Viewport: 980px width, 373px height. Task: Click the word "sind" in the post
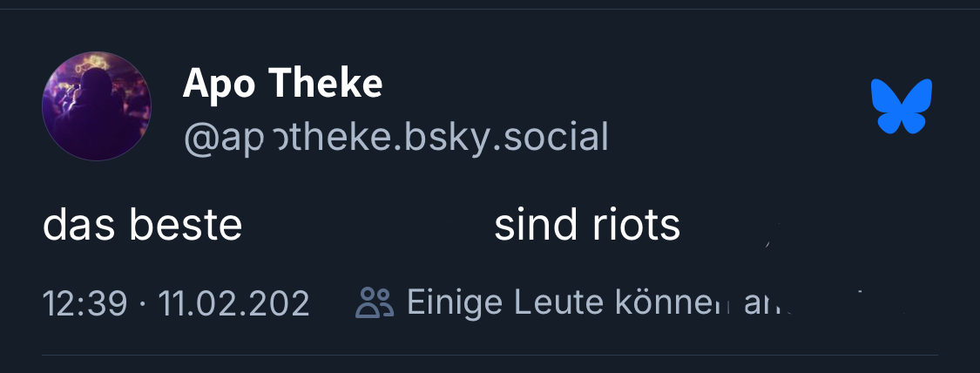(x=530, y=226)
